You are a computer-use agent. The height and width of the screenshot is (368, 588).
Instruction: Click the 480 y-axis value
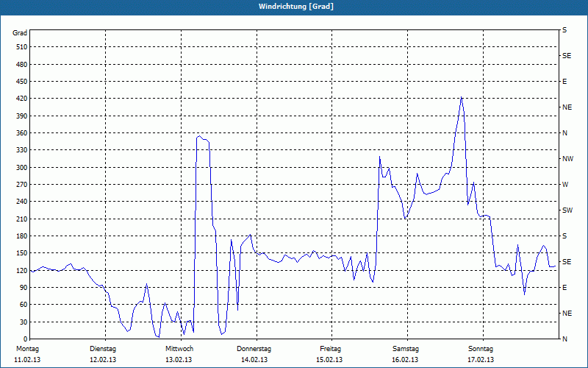tap(22, 65)
